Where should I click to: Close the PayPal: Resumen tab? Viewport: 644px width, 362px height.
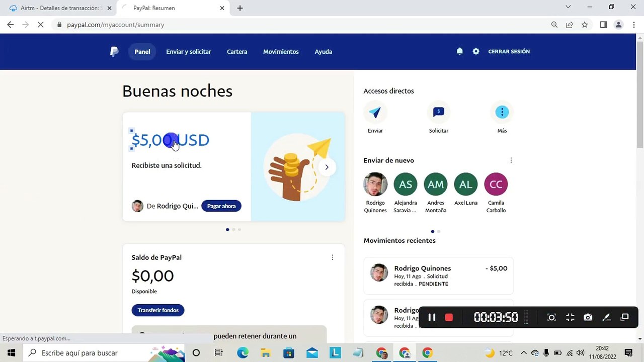[x=222, y=8]
